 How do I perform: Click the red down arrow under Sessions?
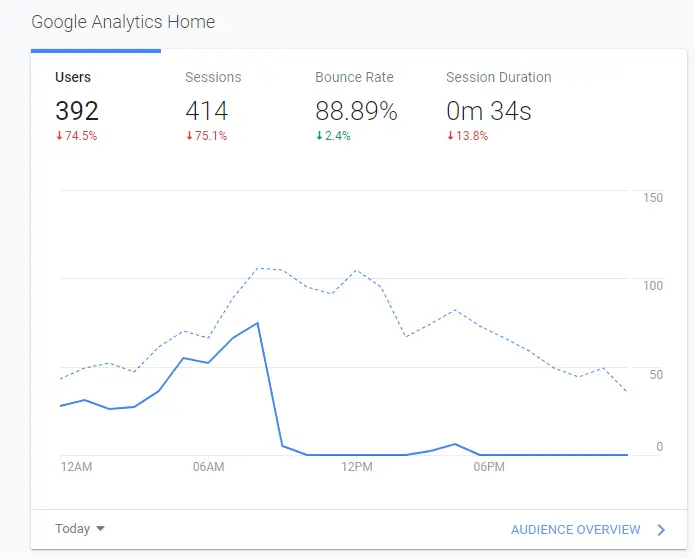[x=189, y=136]
